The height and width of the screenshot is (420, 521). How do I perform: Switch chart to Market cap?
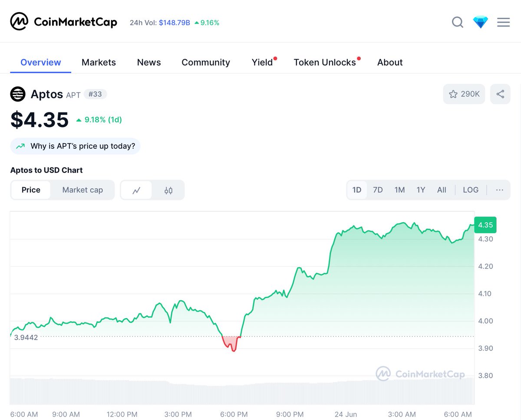tap(82, 190)
